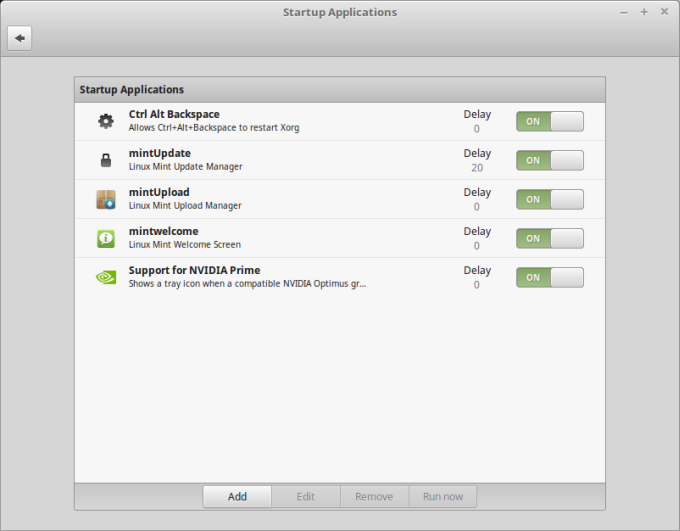Click the Delay label in the mintwelcome row
The image size is (680, 531).
click(x=477, y=232)
